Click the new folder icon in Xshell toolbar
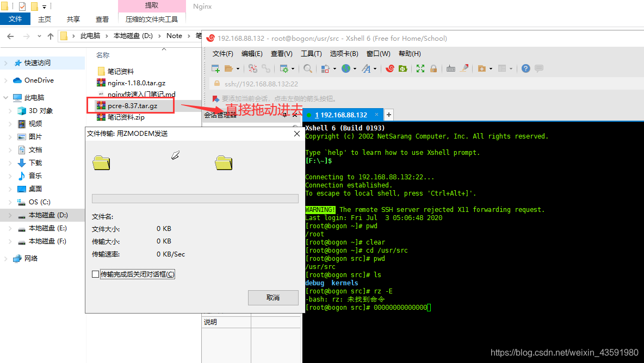This screenshot has height=363, width=644. (x=482, y=68)
